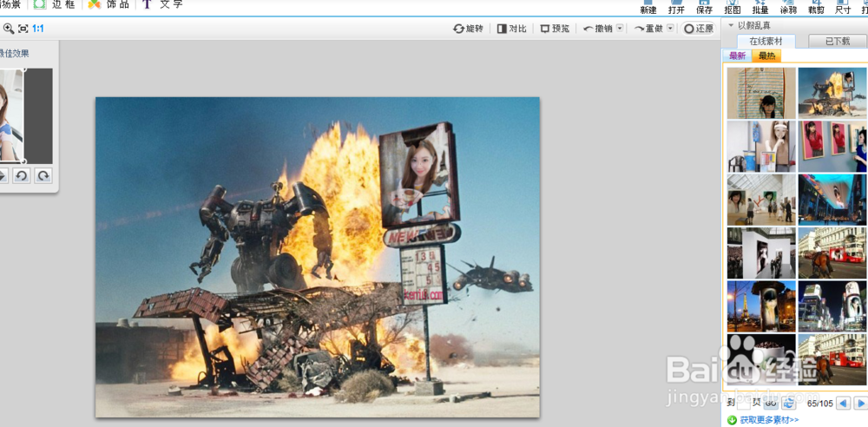The width and height of the screenshot is (868, 427).
Task: Click the inserted photo crop preview
Action: [x=11, y=115]
